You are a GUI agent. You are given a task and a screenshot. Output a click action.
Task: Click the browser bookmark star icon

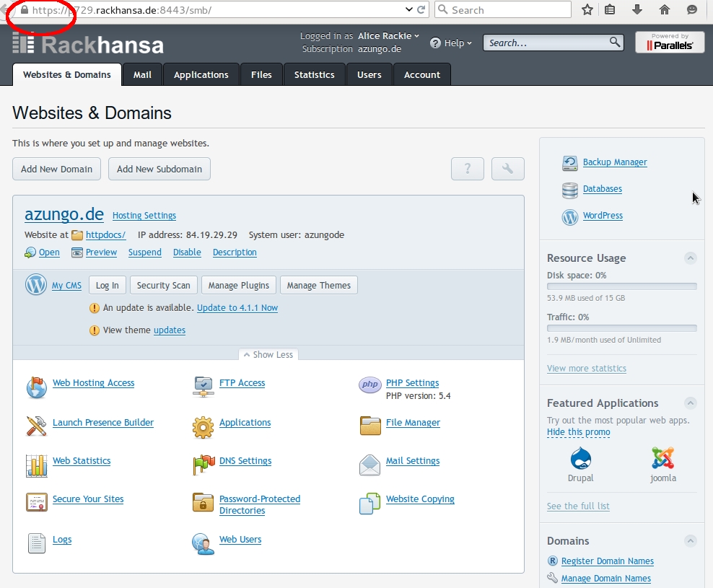tap(587, 9)
